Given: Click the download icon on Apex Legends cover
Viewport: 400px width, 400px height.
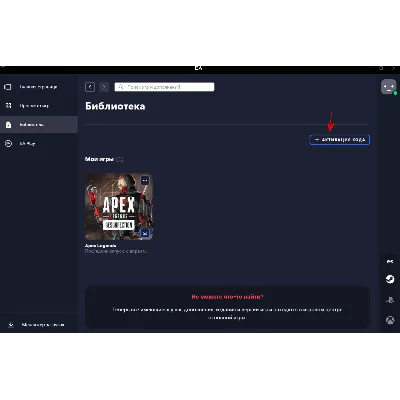Looking at the screenshot, I should (x=145, y=233).
